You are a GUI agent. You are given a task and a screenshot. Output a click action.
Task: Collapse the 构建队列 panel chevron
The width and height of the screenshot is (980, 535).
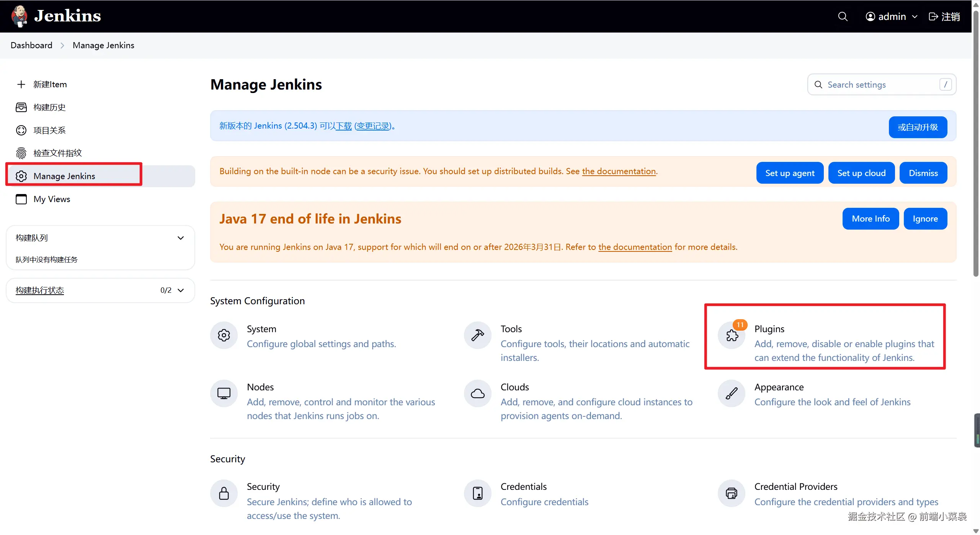[x=181, y=238]
